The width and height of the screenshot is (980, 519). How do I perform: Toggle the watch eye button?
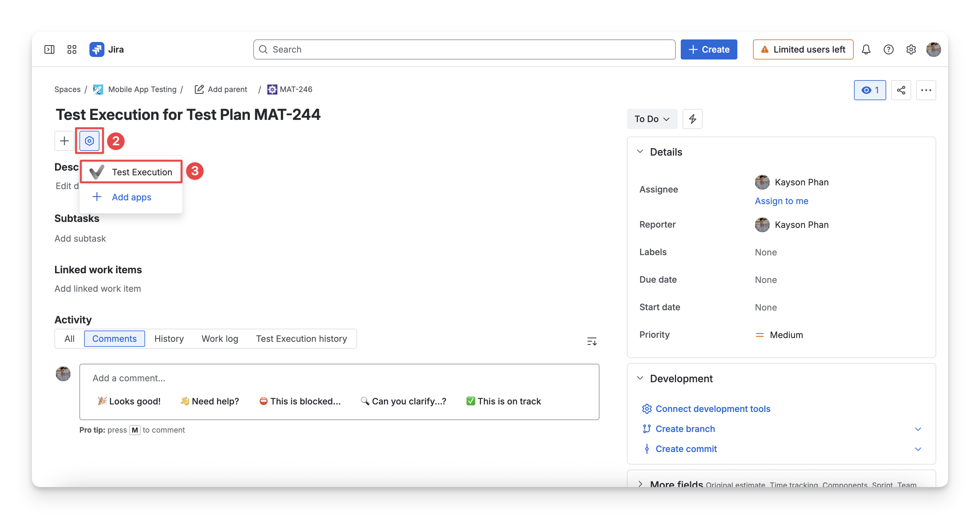[870, 90]
